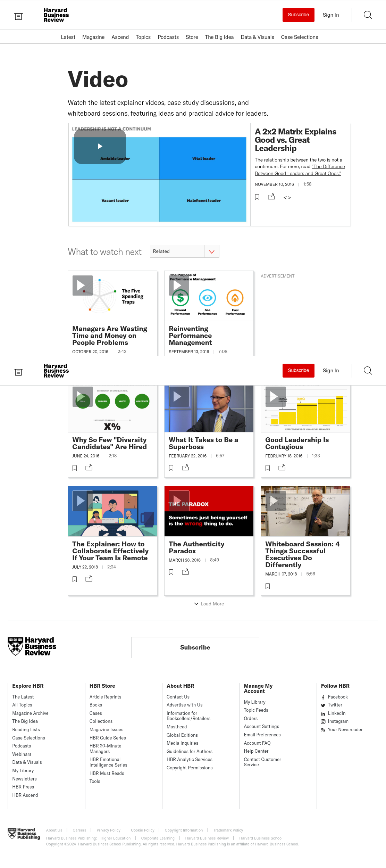Play Reinventing Performance Management video
Viewport: 386px width, 868px height.
[179, 286]
